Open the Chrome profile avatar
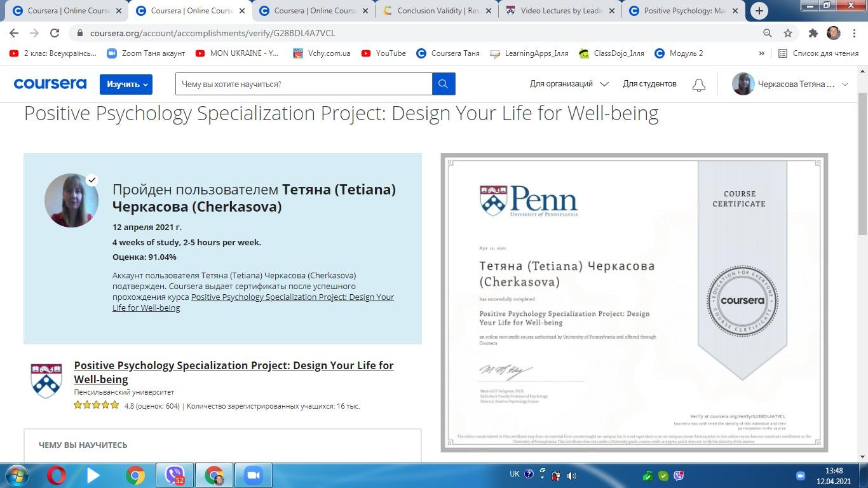Screen dimensions: 868x488 tap(833, 33)
